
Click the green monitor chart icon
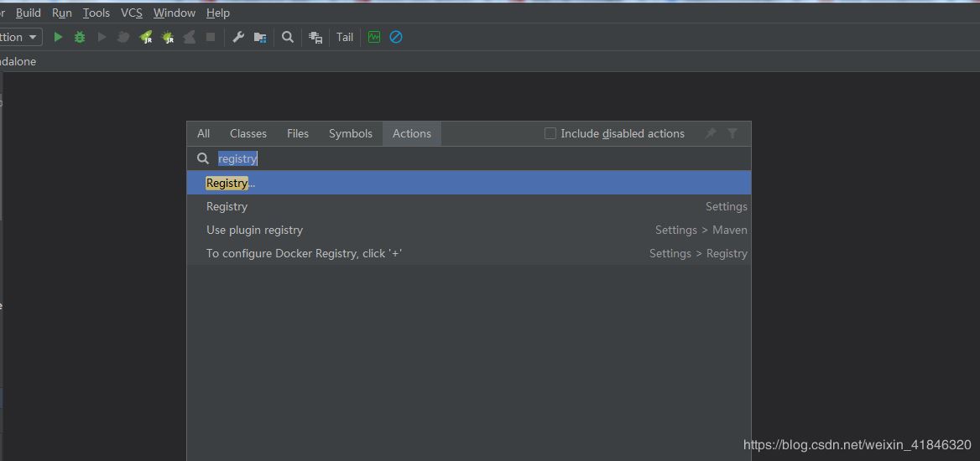pyautogui.click(x=374, y=37)
